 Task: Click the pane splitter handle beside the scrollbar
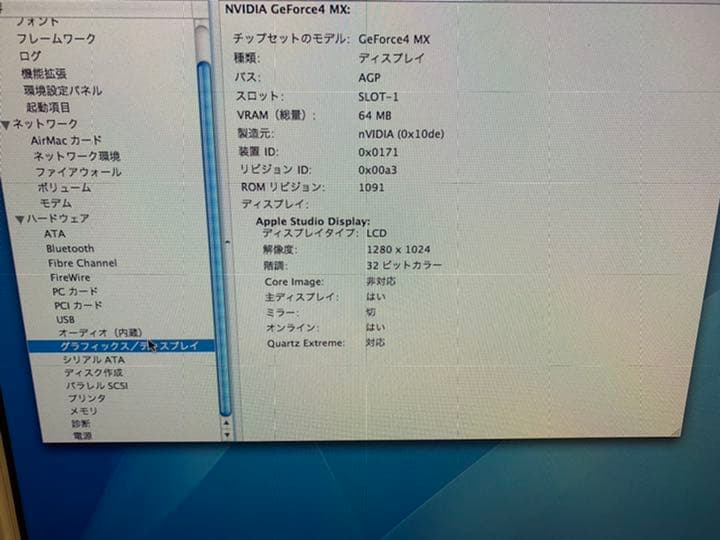(x=228, y=241)
